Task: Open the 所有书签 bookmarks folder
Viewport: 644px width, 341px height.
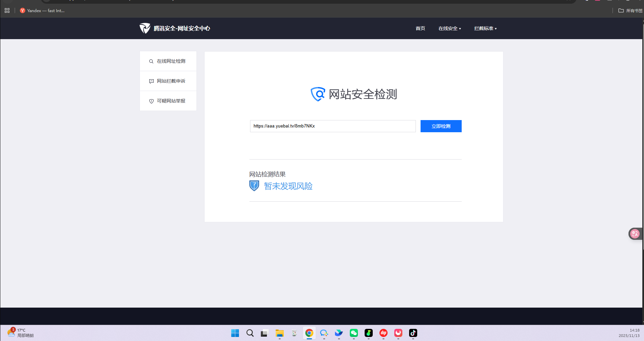Action: pos(630,10)
